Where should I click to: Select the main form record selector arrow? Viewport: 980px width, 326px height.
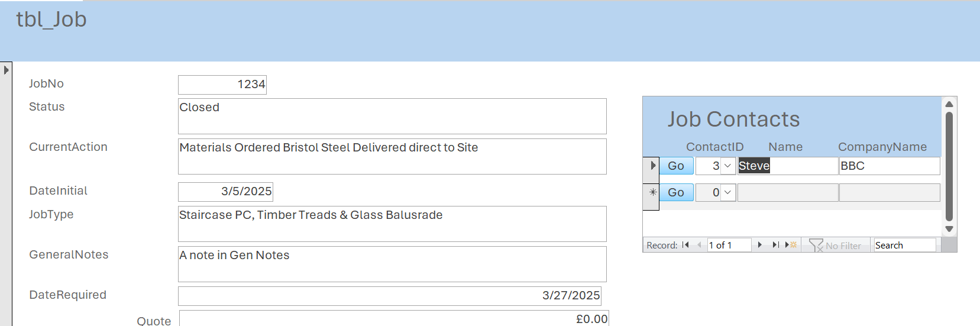pos(6,70)
